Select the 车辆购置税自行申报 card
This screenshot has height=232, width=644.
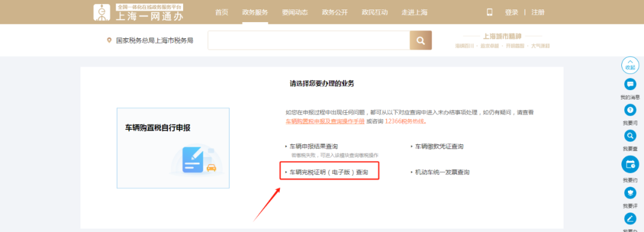pyautogui.click(x=173, y=148)
